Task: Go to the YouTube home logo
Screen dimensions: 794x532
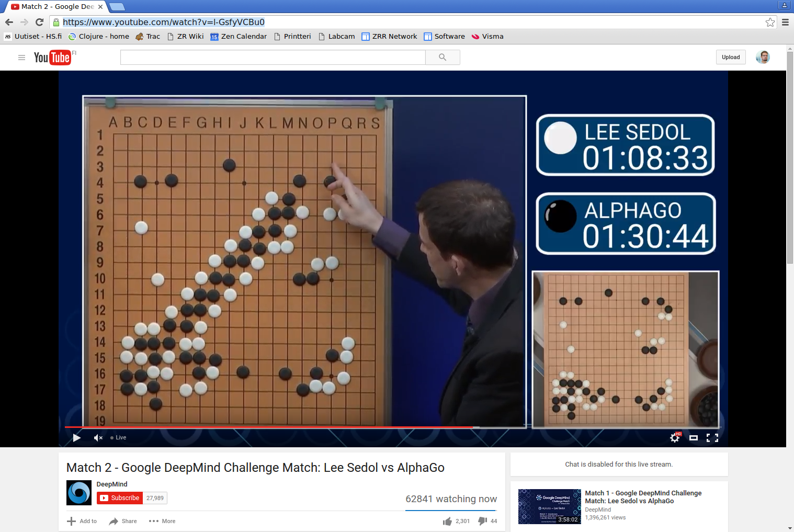Action: point(52,58)
